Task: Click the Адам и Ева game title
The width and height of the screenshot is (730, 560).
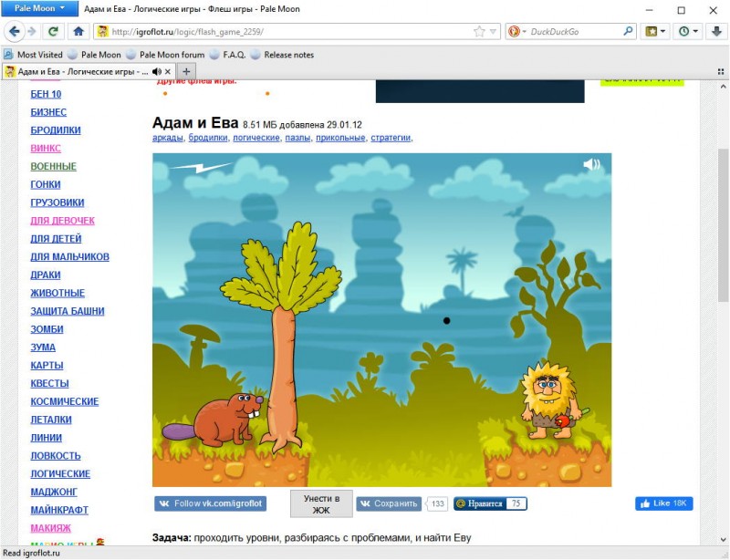Action: click(195, 123)
